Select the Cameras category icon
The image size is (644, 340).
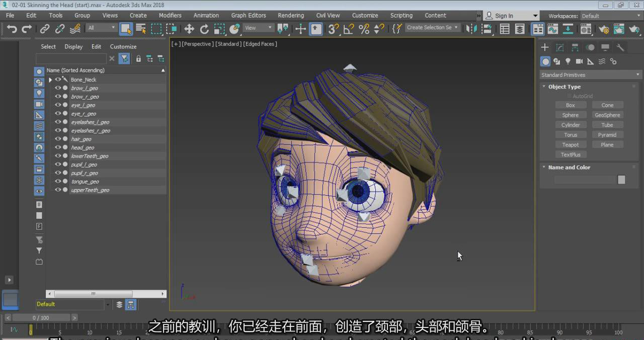(x=579, y=61)
